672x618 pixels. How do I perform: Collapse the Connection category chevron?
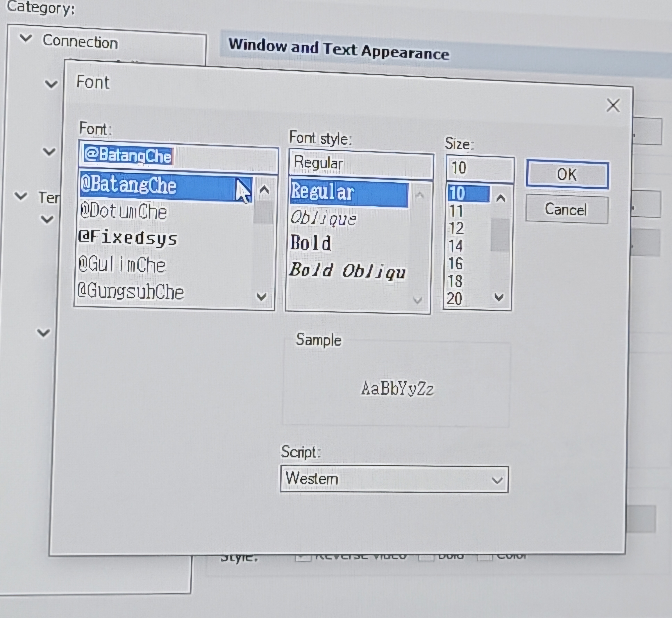pos(26,38)
